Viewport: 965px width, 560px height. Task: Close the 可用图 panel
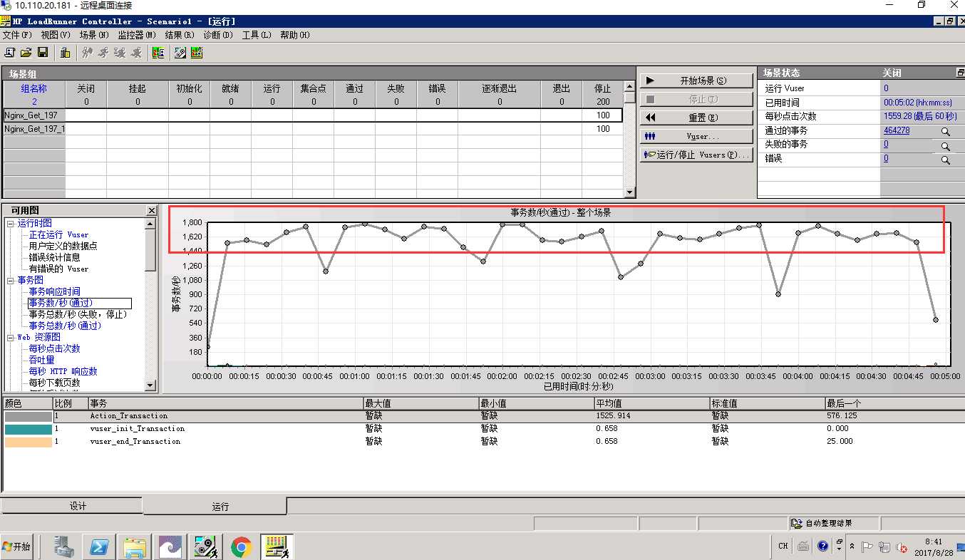point(151,210)
